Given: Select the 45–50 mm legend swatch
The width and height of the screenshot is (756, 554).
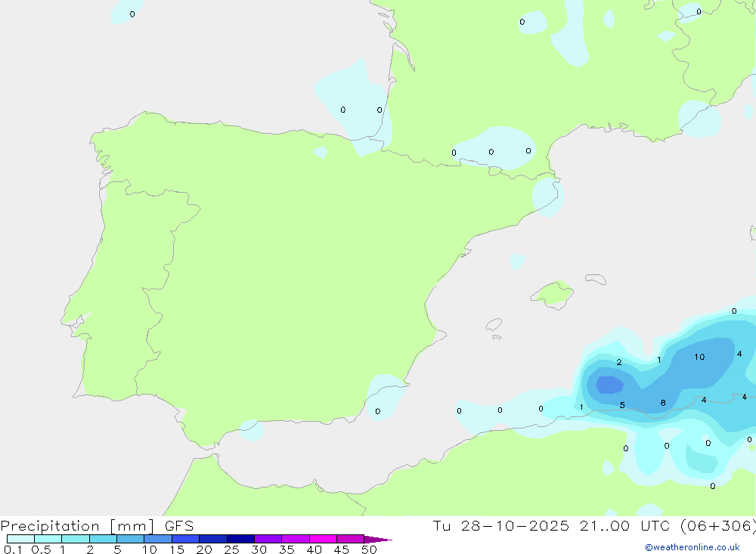Looking at the screenshot, I should 350,539.
